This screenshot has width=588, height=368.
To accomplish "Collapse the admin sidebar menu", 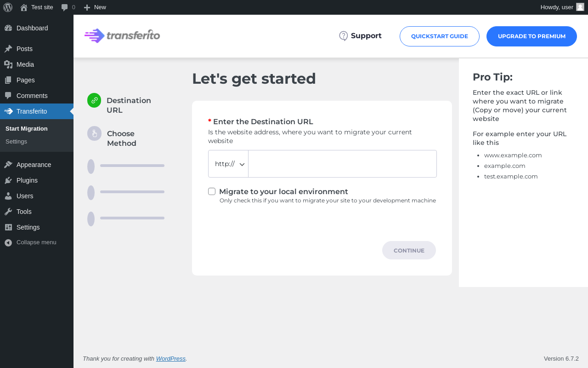I will point(30,242).
